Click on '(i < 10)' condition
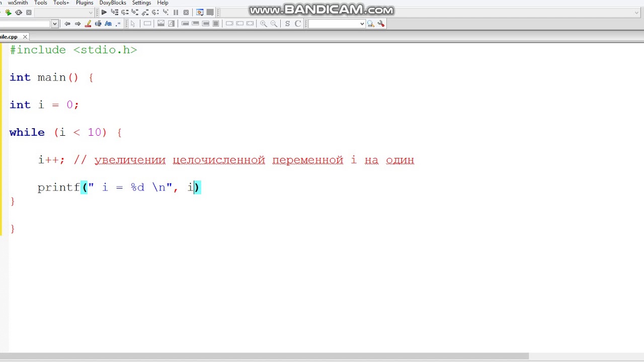 click(x=80, y=132)
